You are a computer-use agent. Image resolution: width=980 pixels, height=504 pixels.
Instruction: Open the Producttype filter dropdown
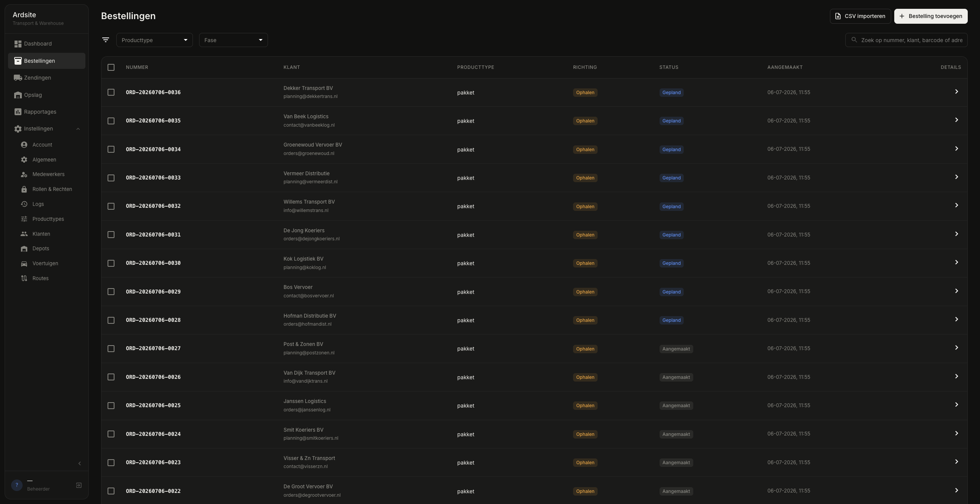(155, 40)
